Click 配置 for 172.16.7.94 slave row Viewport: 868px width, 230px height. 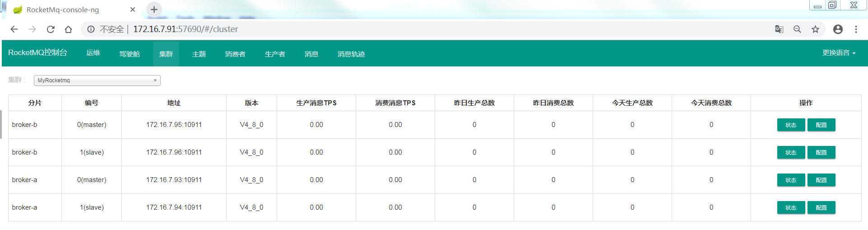[x=822, y=208]
